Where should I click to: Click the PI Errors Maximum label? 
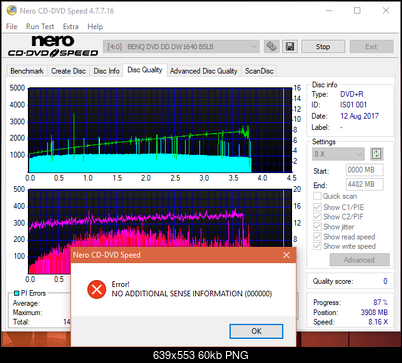(x=27, y=313)
